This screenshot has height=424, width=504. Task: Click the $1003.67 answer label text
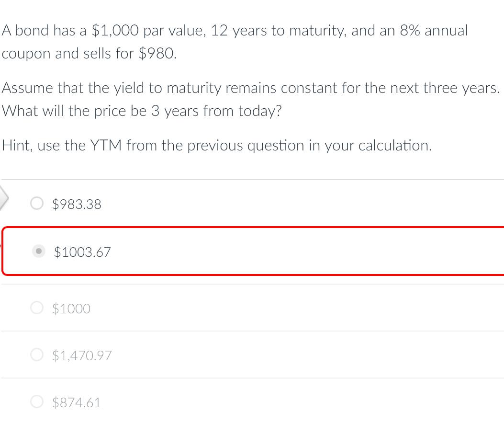(x=82, y=252)
